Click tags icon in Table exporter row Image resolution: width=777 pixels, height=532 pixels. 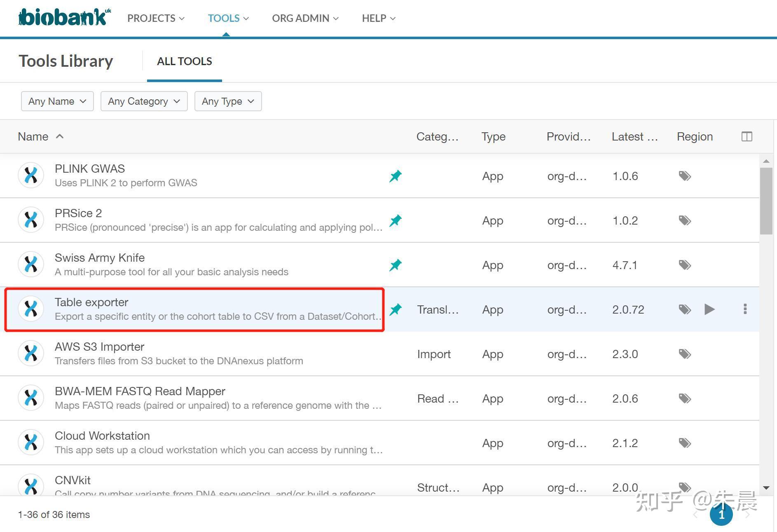click(685, 309)
